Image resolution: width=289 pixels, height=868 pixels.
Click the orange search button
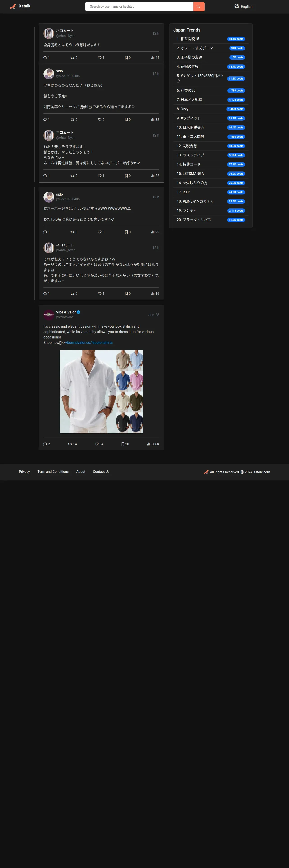click(x=199, y=6)
